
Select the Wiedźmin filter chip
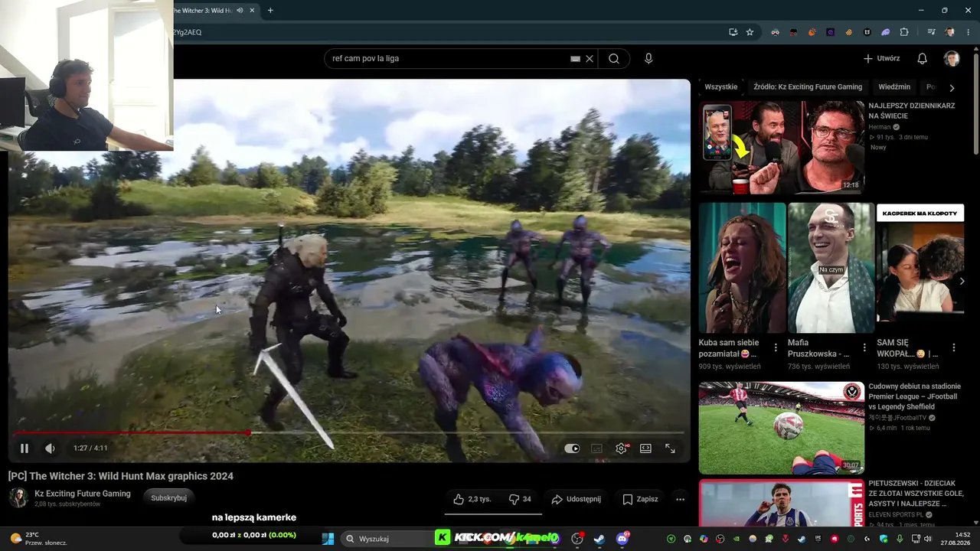[x=894, y=87]
